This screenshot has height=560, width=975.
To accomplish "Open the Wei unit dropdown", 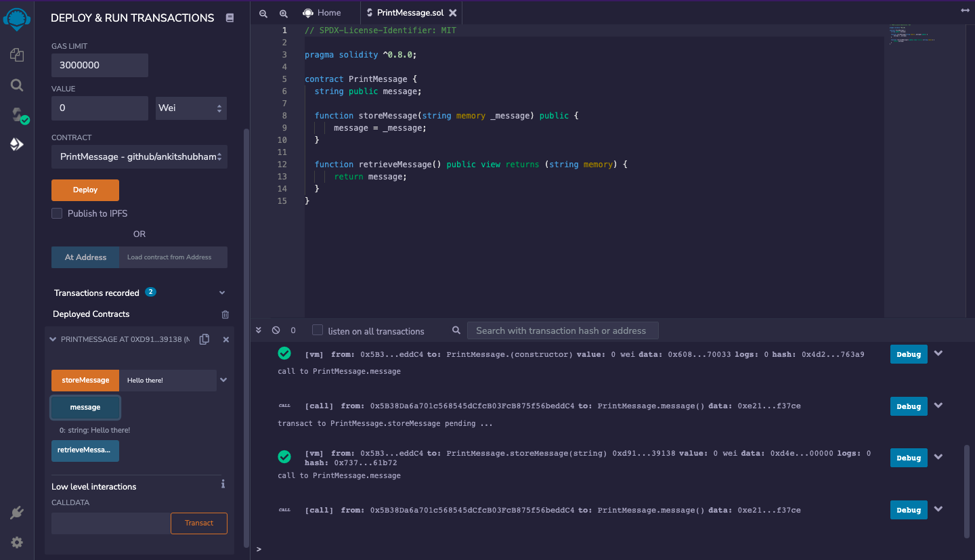I will click(191, 108).
